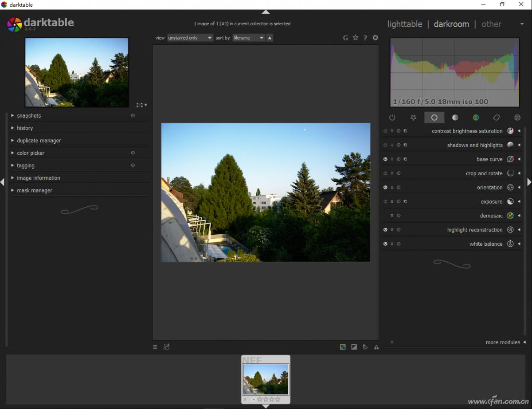
Task: Show the favourite modules star group
Action: click(413, 118)
